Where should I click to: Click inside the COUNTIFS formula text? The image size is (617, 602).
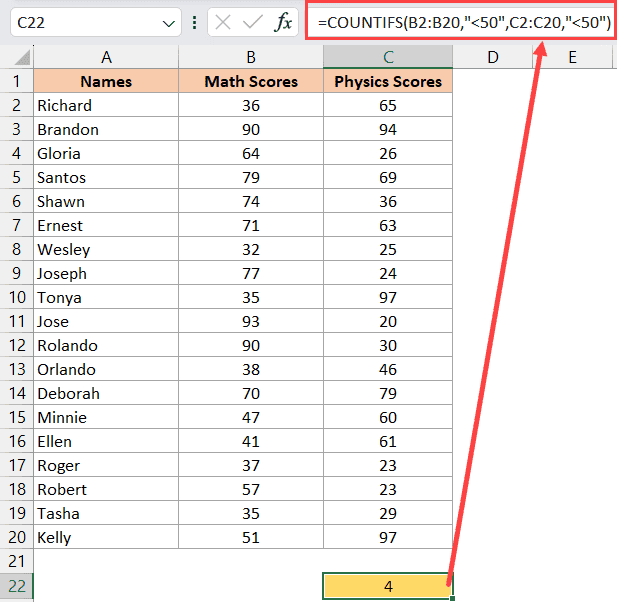[462, 22]
